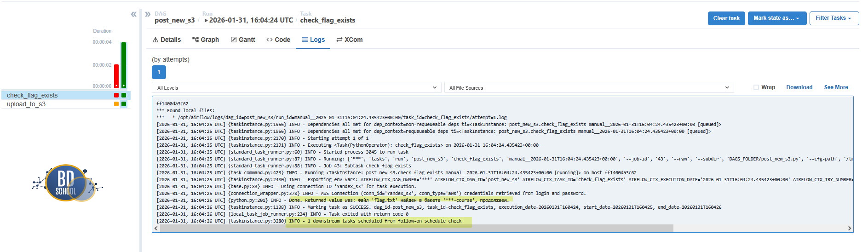Click the green upload_to_s3 task instance square
Viewport: 868px width, 252px height.
(124, 104)
